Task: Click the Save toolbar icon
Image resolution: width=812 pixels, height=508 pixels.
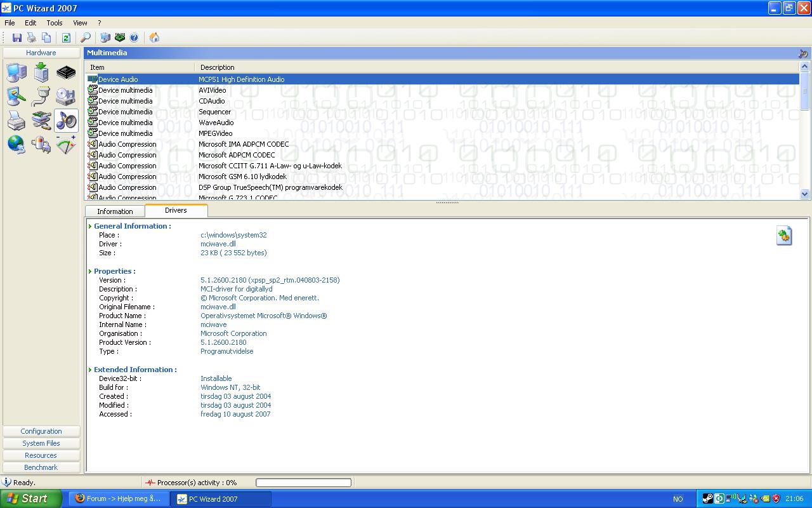Action: pos(17,38)
